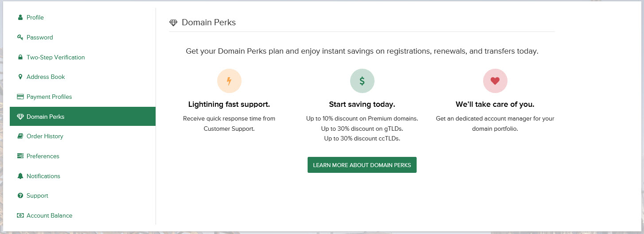Click the Payment Profiles card icon
The width and height of the screenshot is (644, 234).
(20, 97)
